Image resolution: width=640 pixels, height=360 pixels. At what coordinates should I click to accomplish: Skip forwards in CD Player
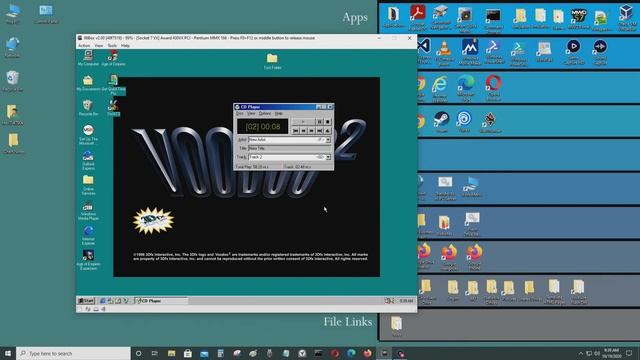coord(311,131)
